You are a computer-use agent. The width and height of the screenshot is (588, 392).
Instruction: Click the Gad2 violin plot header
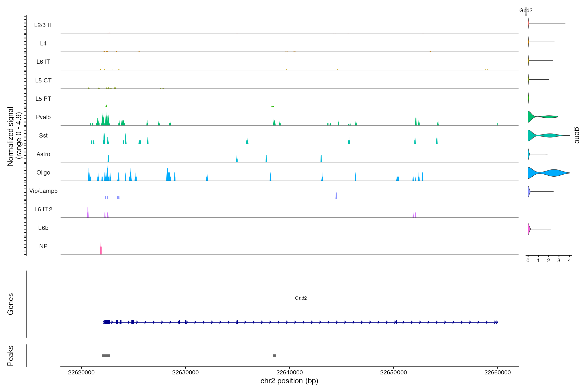(526, 10)
